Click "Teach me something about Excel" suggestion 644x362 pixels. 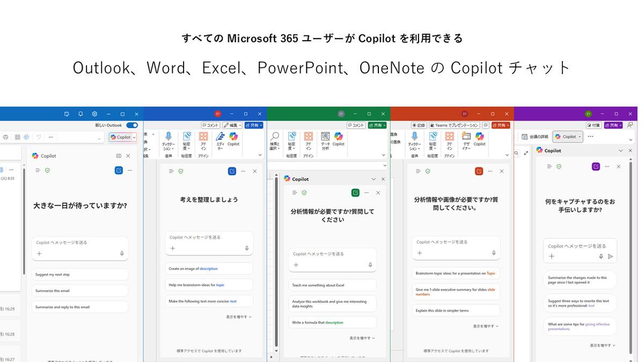[332, 285]
